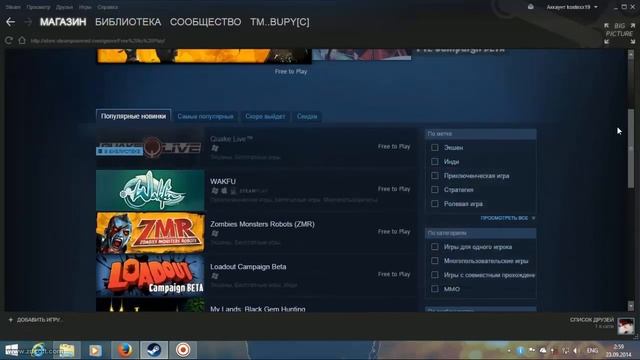This screenshot has width=640, height=360.
Task: Open the Просмотр menu
Action: pyautogui.click(x=38, y=7)
